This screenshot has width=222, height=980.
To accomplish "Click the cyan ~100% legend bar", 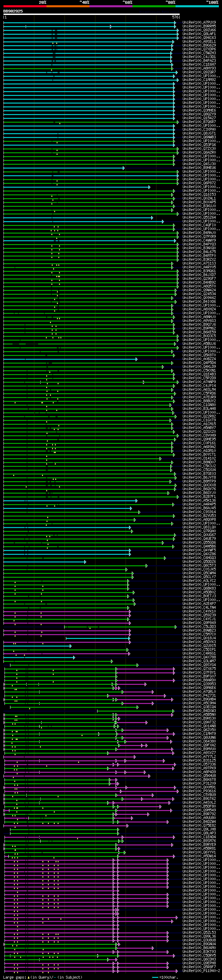I will coord(197,6).
